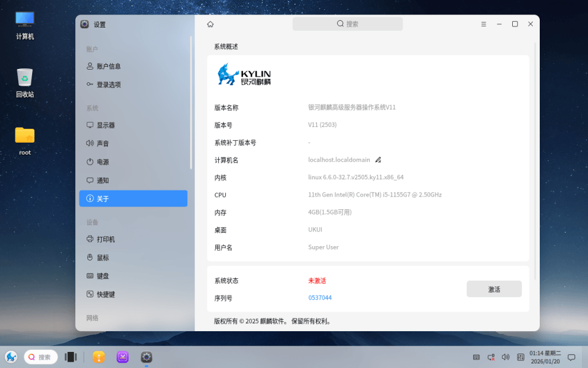Select 声音 settings page
This screenshot has width=588, height=368.
[133, 143]
